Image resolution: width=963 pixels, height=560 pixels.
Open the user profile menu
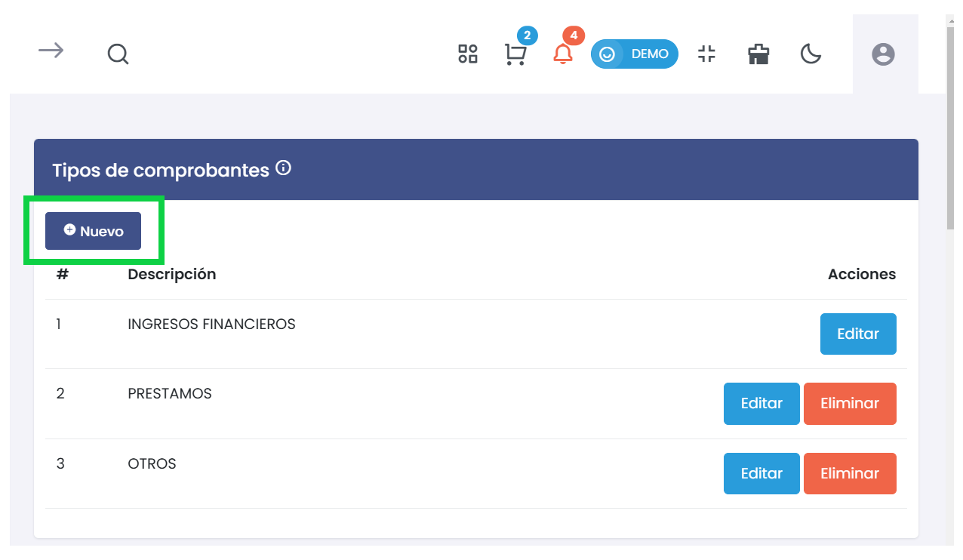[x=884, y=54]
